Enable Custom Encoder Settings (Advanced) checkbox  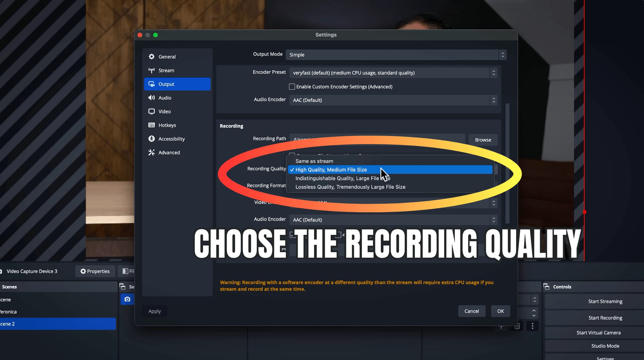(x=292, y=87)
